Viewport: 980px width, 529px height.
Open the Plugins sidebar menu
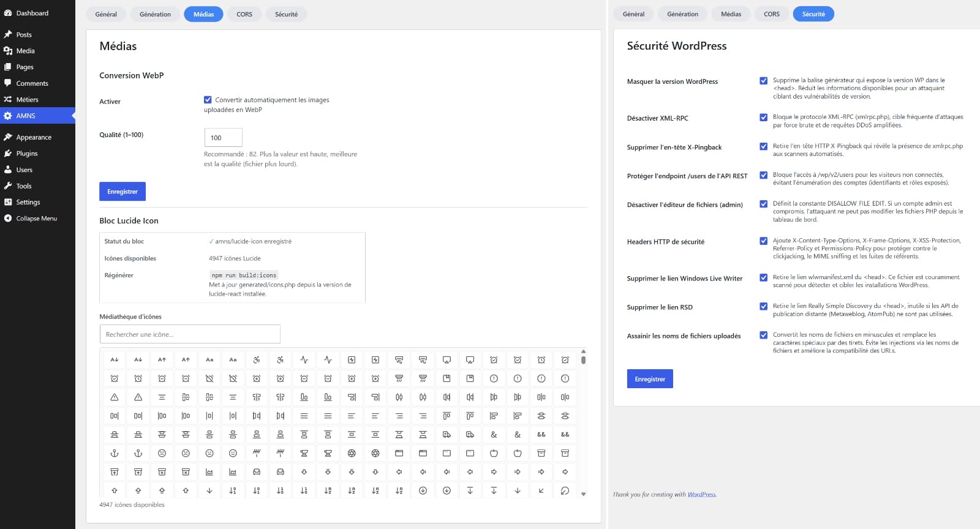[x=37, y=154]
